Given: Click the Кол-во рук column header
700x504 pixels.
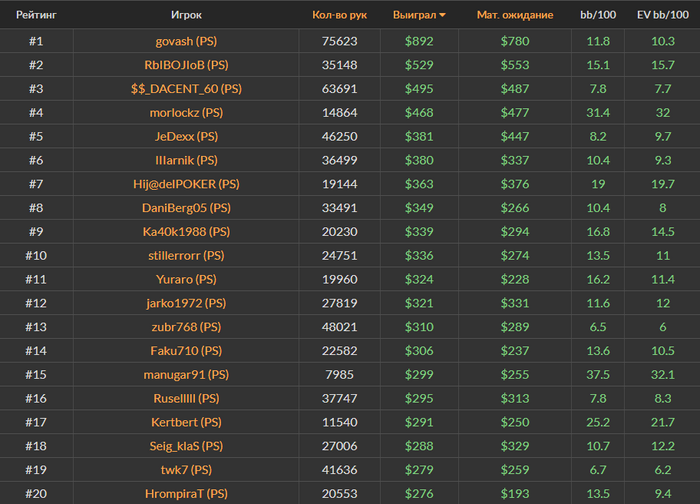Looking at the screenshot, I should coord(339,15).
